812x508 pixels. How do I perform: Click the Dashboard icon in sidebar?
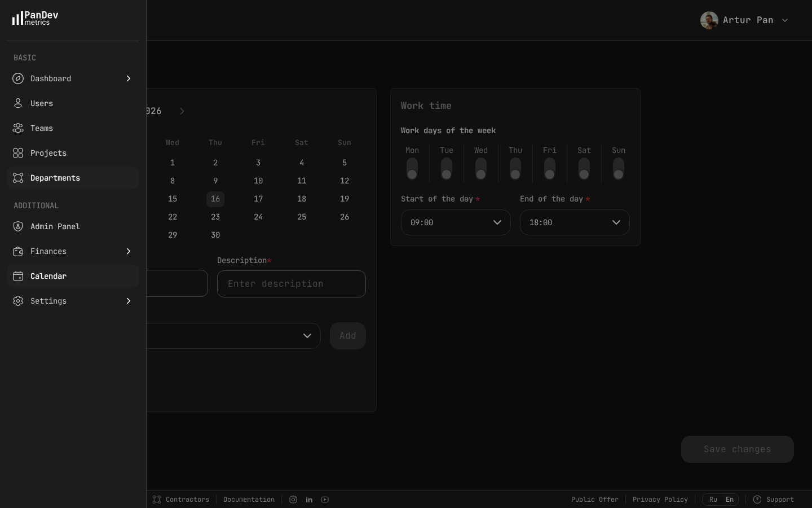pyautogui.click(x=18, y=78)
